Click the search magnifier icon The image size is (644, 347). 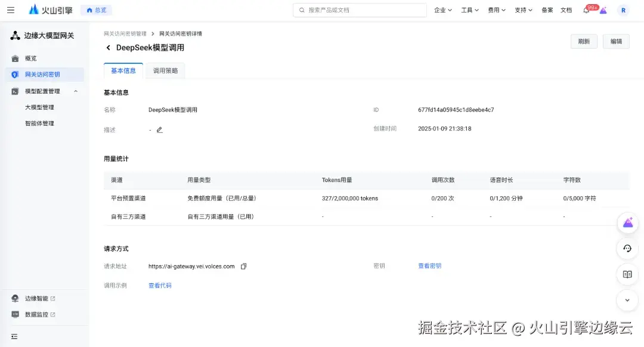click(302, 10)
